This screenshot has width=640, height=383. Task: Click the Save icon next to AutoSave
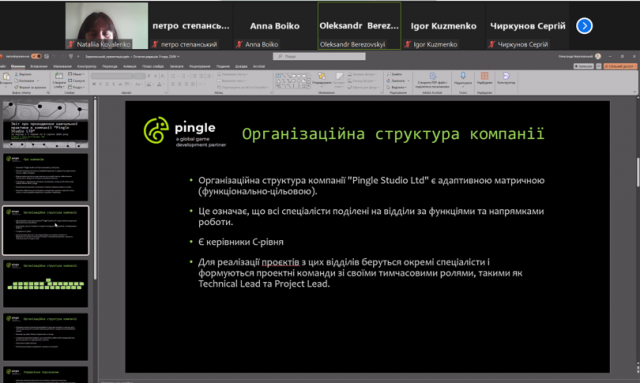click(x=47, y=56)
